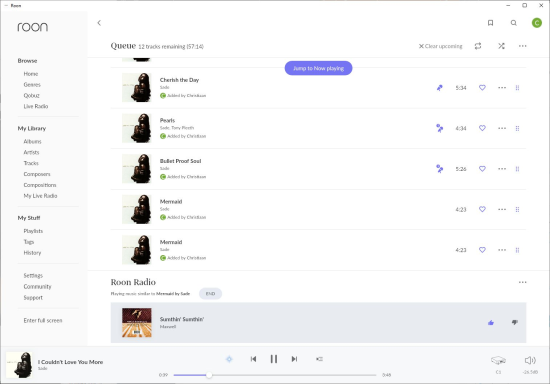Skip to next track
Image resolution: width=550 pixels, height=384 pixels.
[294, 359]
